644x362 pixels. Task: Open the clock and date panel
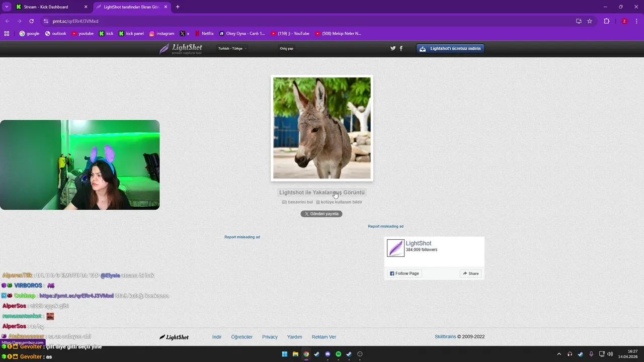point(628,354)
